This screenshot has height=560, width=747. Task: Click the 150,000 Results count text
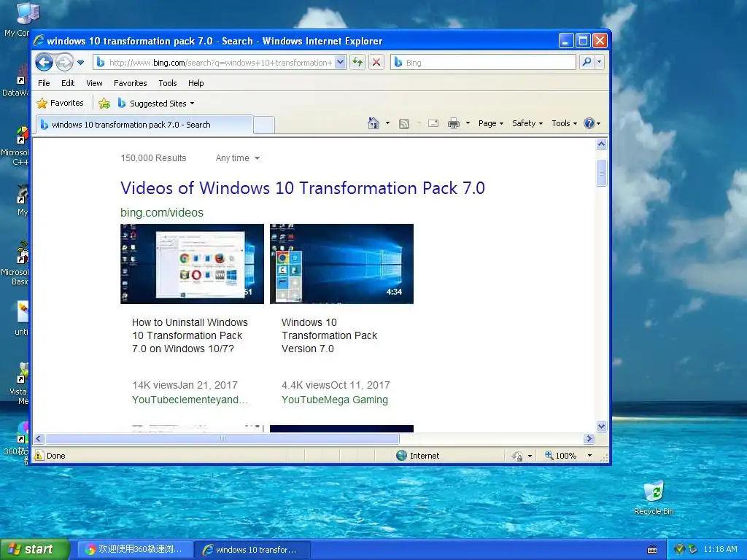click(153, 158)
